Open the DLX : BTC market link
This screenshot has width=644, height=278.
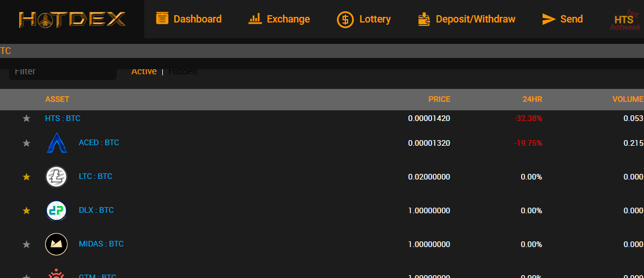[x=96, y=210]
